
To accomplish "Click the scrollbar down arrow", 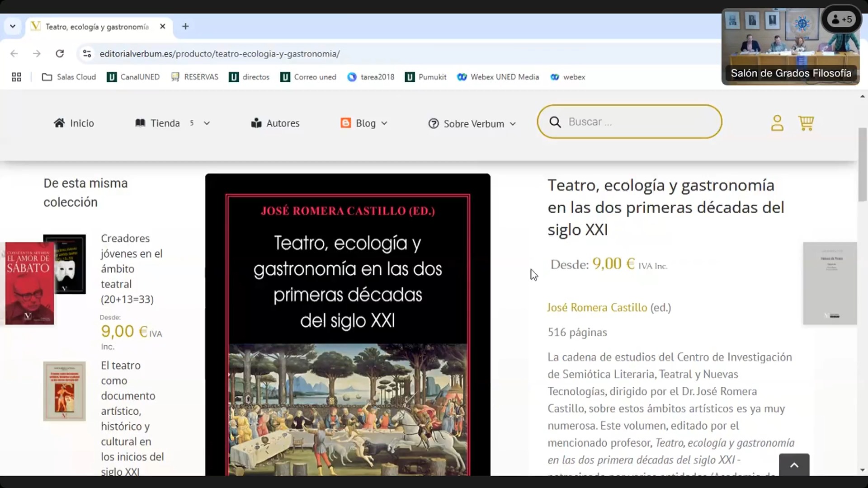I will click(x=863, y=470).
